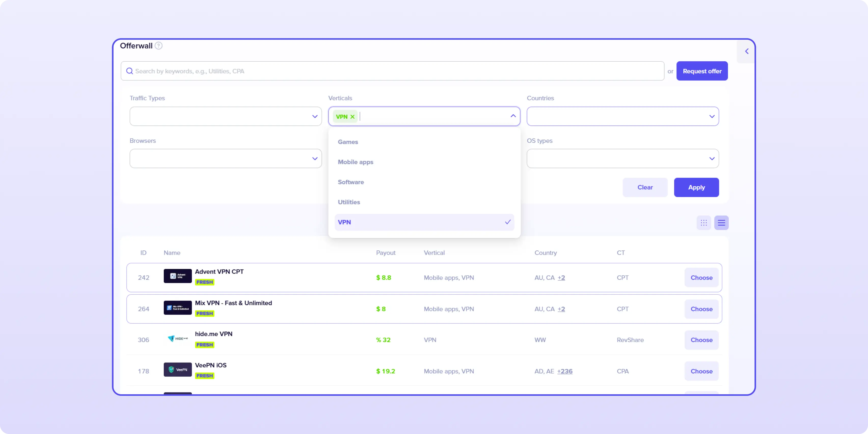Select Utilities from the verticals list
The image size is (868, 434).
click(349, 202)
